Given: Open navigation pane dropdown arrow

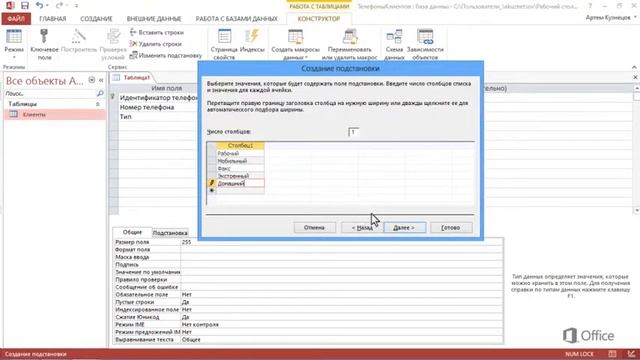Looking at the screenshot, I should click(x=92, y=80).
